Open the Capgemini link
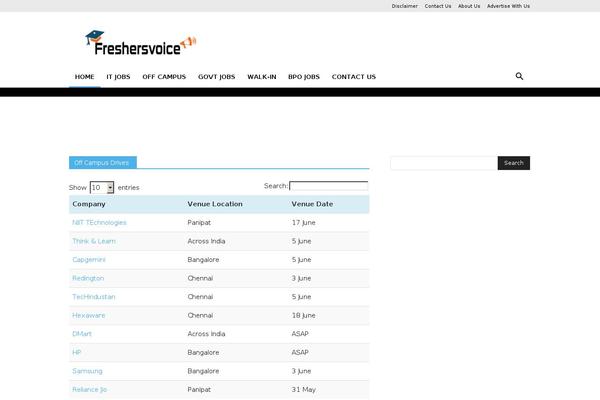 [89, 260]
